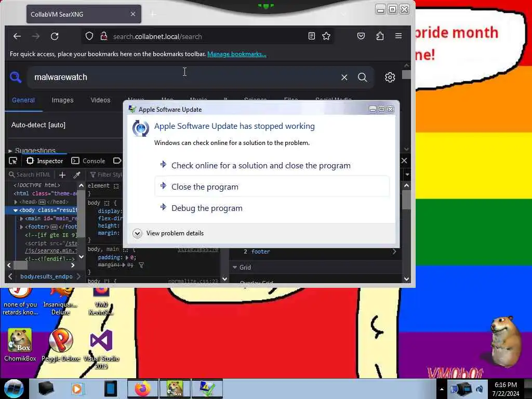Select the DOCTYPE html node

tap(37, 185)
